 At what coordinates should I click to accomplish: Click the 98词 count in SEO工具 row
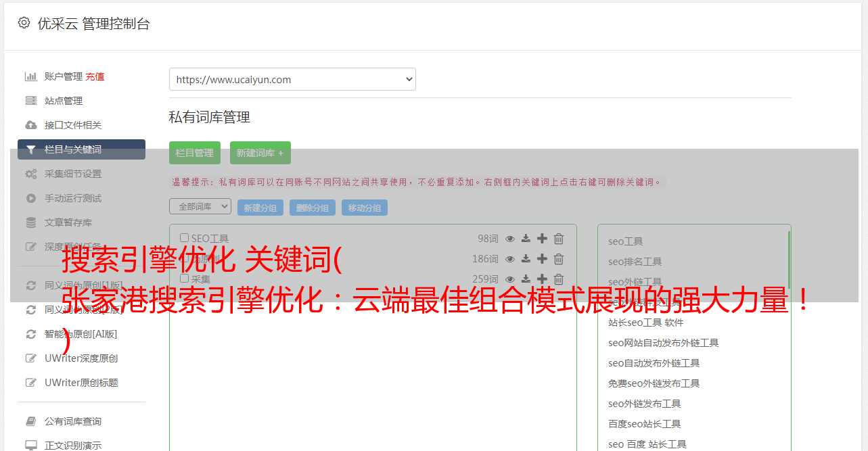pos(488,239)
